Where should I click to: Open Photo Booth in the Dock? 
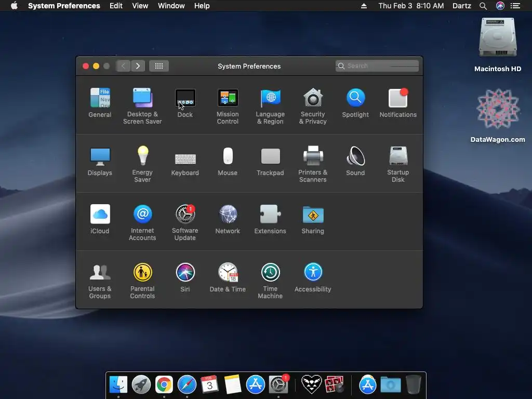click(x=334, y=384)
